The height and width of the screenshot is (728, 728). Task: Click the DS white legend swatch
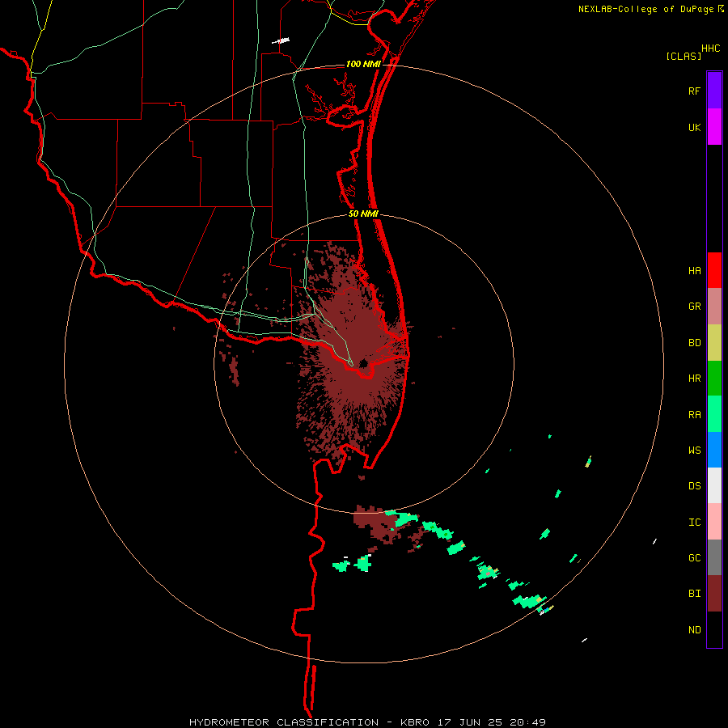[714, 485]
